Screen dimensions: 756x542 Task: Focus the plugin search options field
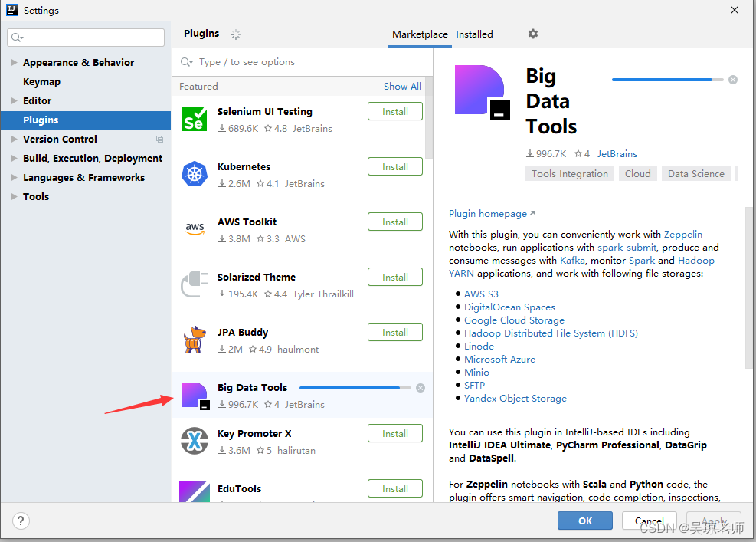tap(302, 62)
